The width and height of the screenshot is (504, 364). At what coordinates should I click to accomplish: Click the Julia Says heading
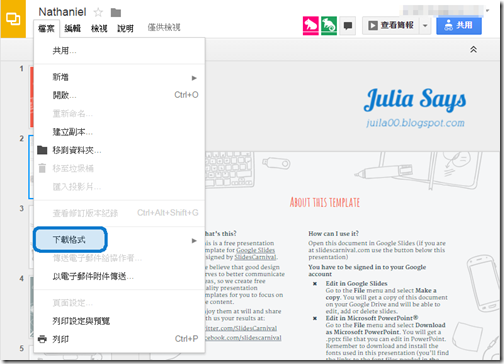click(x=415, y=99)
